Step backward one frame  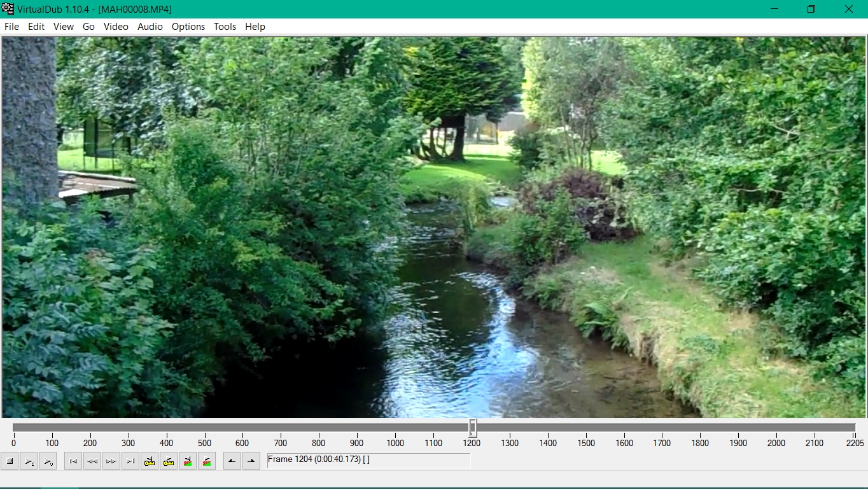92,461
